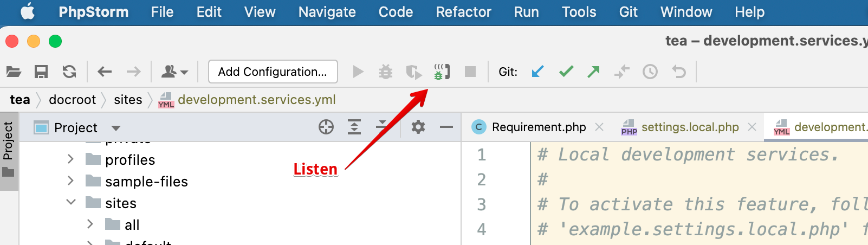Click the Open folder toolbar icon
868x245 pixels.
click(14, 72)
